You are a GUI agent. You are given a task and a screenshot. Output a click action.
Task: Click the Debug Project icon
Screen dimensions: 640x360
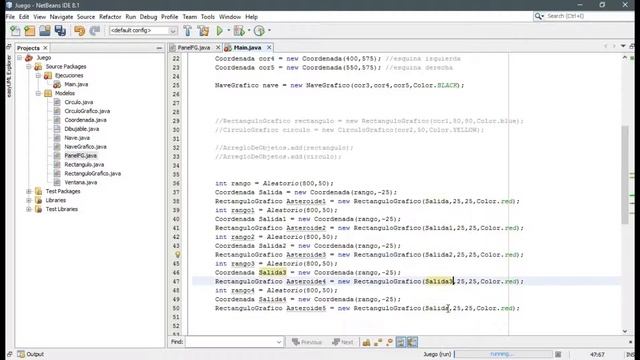pos(239,31)
